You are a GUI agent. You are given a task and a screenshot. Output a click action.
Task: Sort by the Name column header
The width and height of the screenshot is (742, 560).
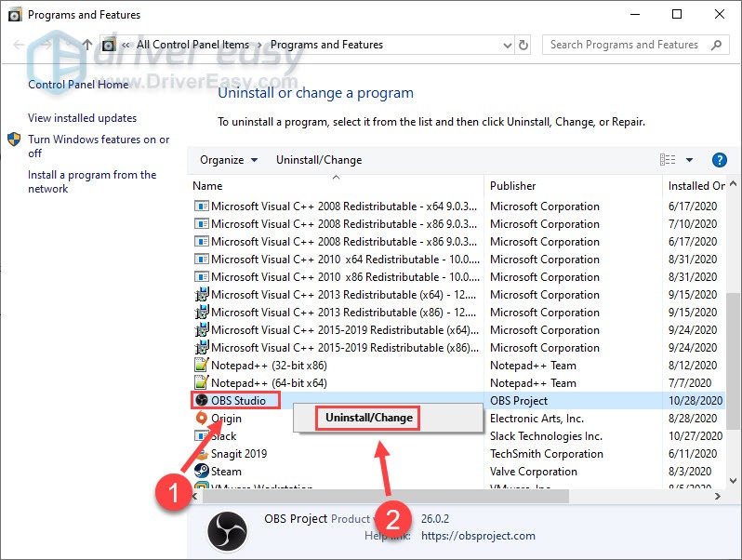click(x=207, y=186)
